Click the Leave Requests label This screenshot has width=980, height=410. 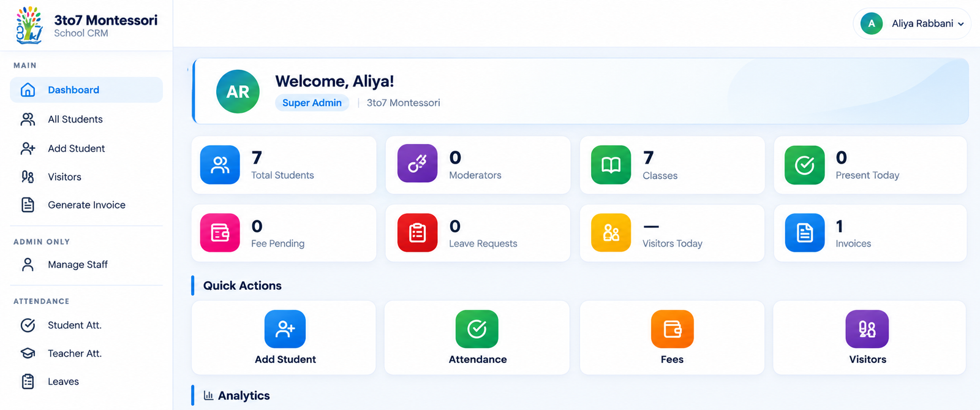[483, 244]
